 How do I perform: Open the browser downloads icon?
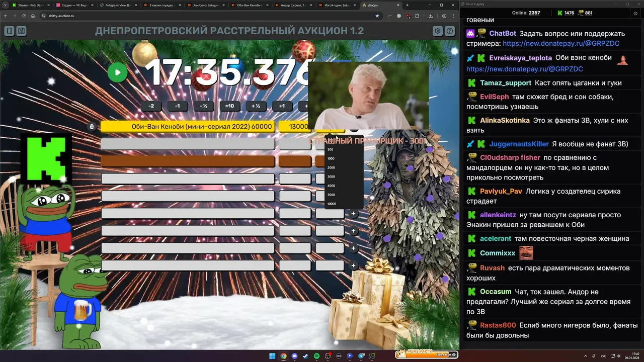pos(431,16)
